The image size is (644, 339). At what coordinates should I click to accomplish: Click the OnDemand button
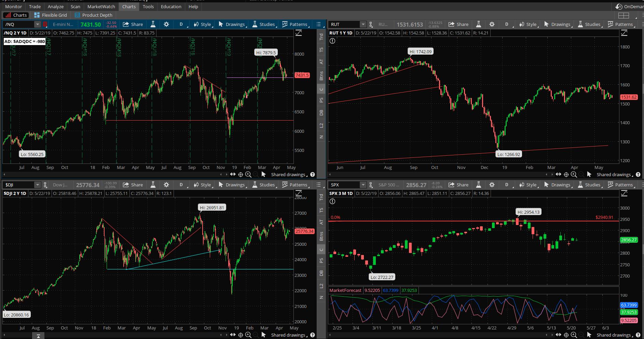629,6
